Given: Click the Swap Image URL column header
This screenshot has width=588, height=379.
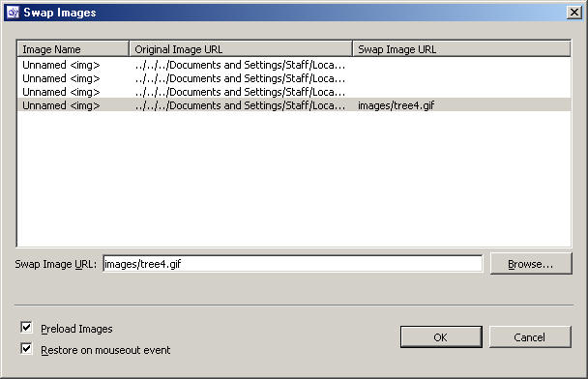Looking at the screenshot, I should [461, 49].
